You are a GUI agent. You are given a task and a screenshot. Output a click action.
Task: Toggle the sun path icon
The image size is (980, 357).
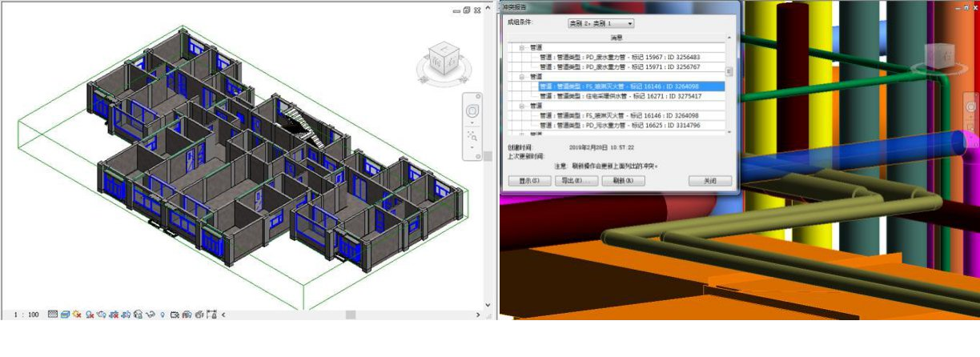click(77, 315)
